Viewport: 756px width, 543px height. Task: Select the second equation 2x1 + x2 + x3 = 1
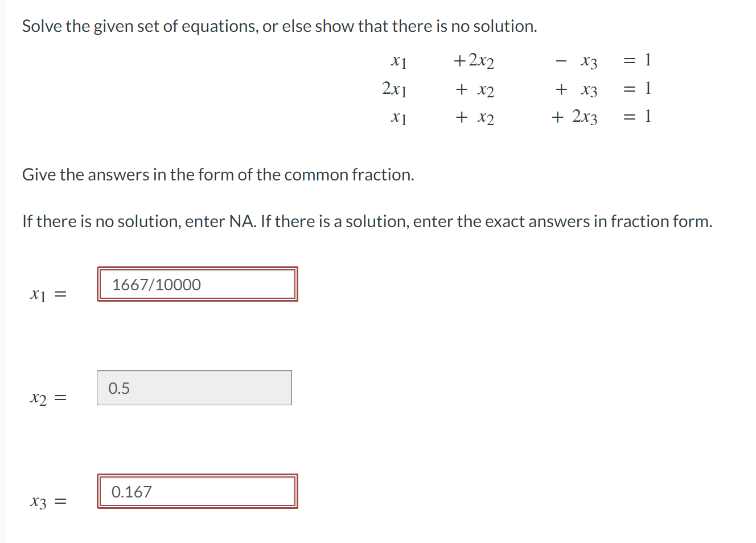coord(518,89)
